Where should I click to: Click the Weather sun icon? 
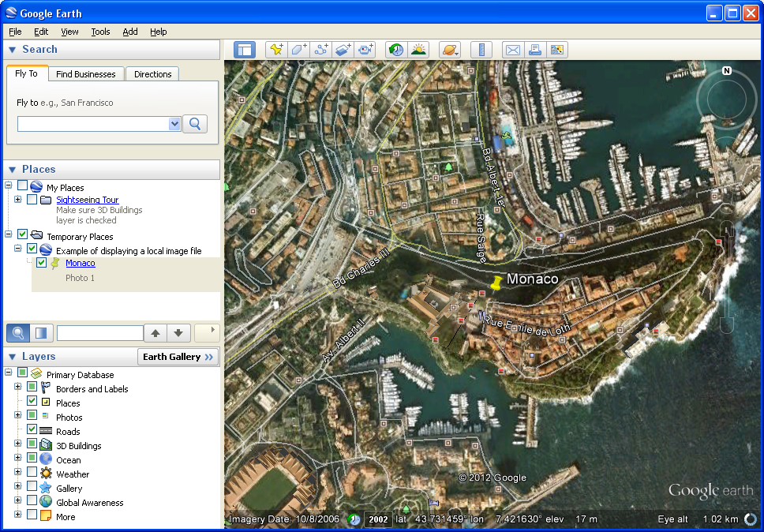(x=46, y=473)
